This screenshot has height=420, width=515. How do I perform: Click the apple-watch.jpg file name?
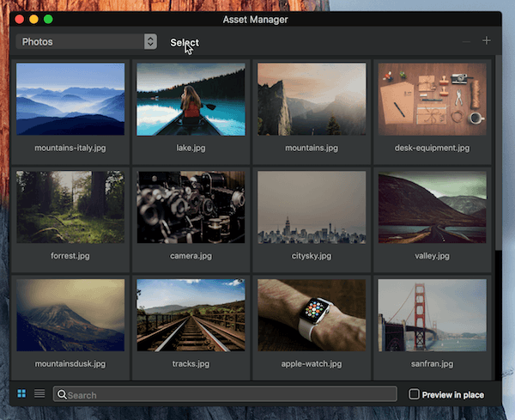click(312, 364)
